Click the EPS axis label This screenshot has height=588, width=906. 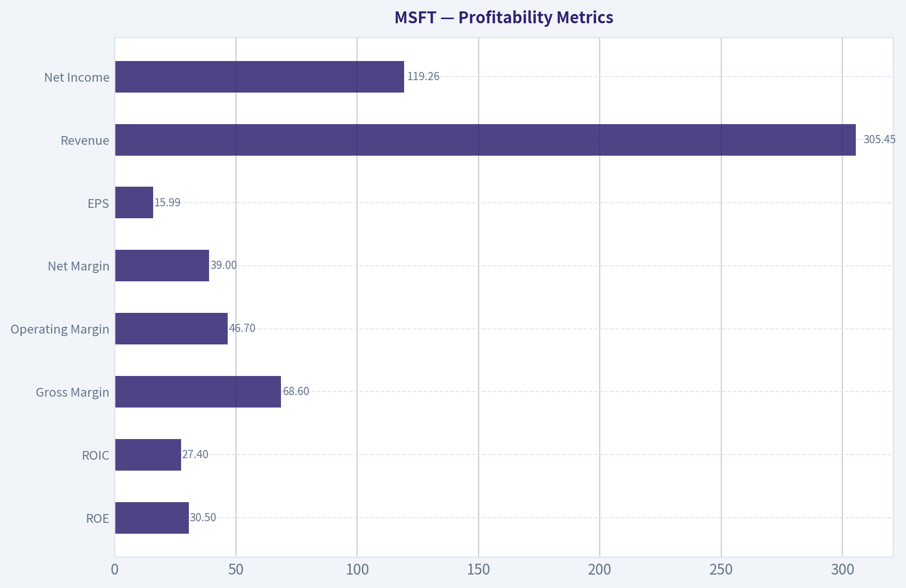[x=98, y=204]
